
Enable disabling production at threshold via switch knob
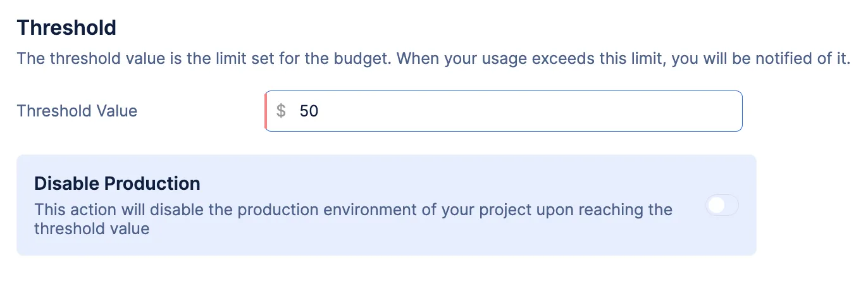click(716, 205)
